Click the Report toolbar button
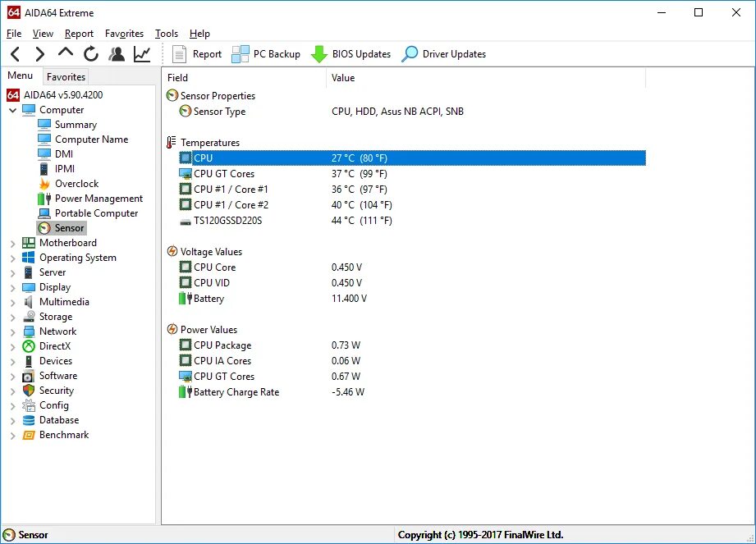 (x=197, y=54)
